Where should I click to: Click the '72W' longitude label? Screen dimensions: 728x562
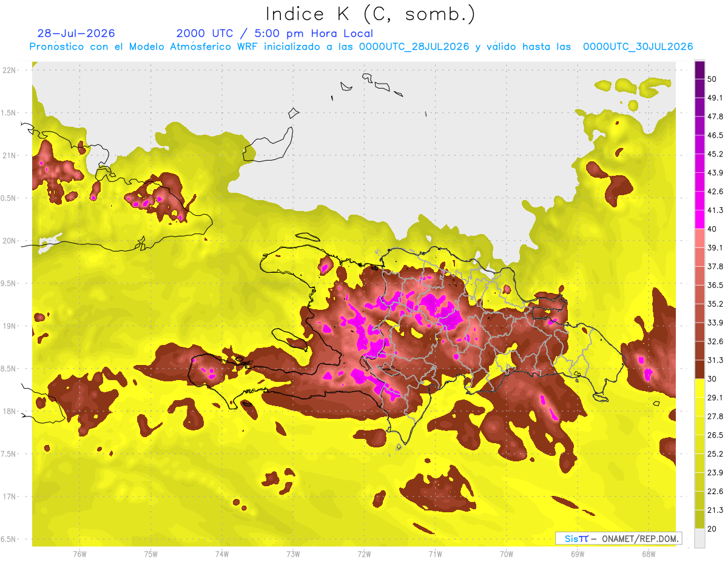(x=364, y=554)
